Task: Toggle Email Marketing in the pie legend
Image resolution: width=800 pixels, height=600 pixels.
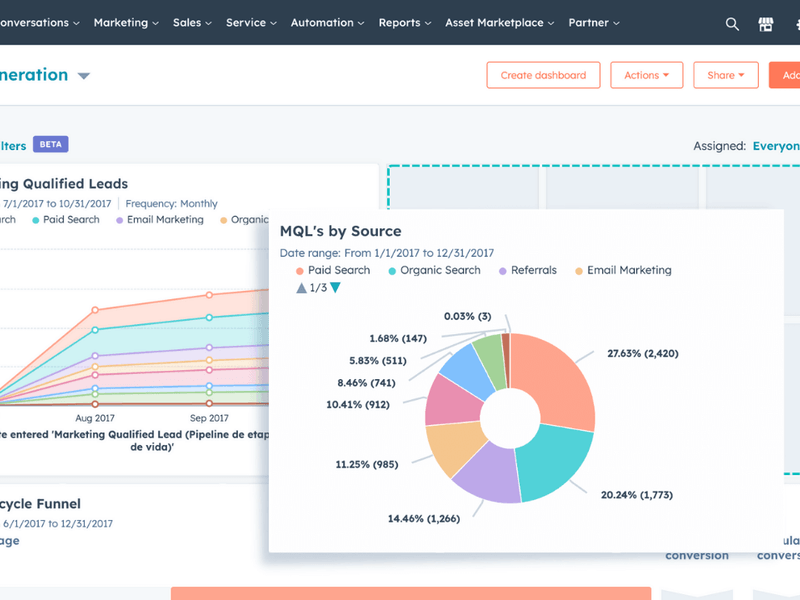Action: click(623, 270)
